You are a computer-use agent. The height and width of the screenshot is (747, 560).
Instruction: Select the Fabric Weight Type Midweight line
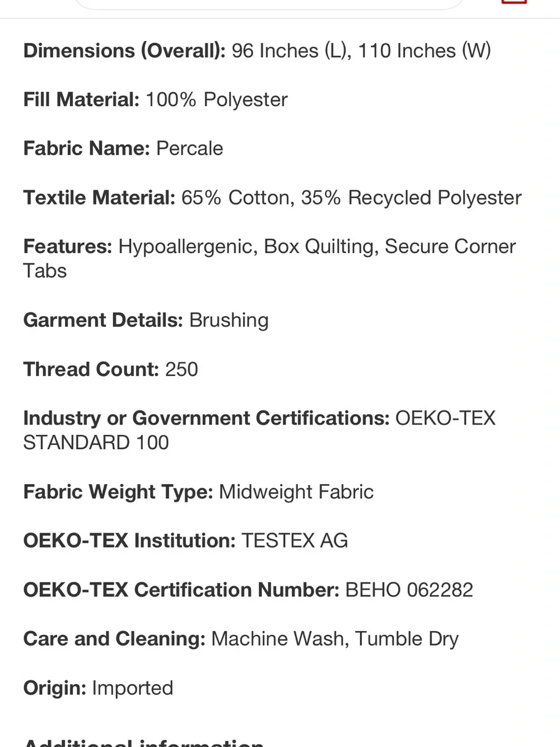(198, 492)
